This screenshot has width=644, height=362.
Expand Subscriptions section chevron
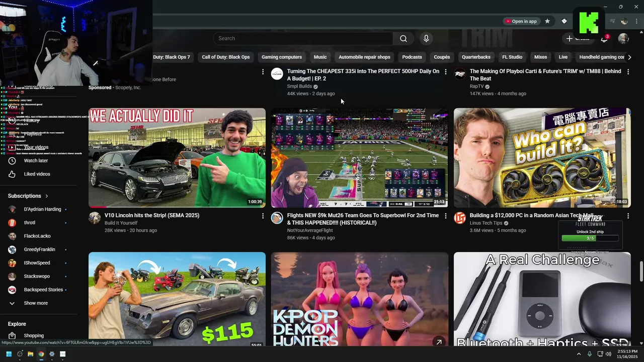coord(47,196)
